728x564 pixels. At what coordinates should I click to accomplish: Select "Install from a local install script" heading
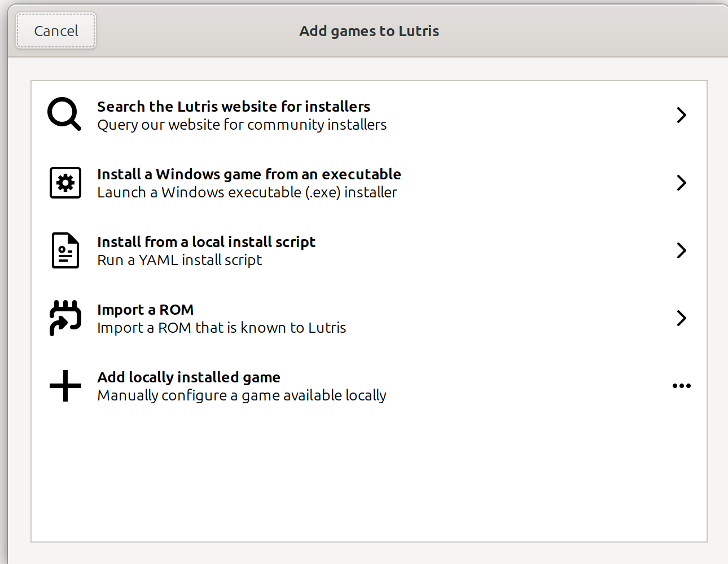206,242
